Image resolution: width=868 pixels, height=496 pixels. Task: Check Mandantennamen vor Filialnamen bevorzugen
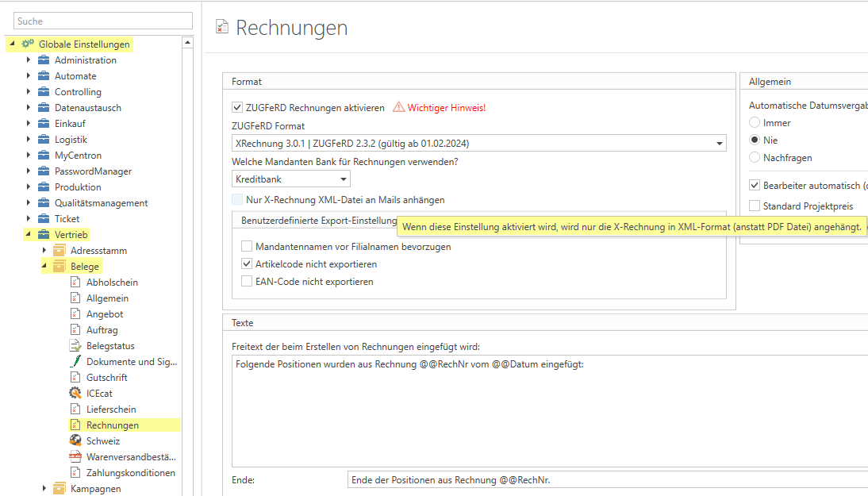tap(247, 247)
